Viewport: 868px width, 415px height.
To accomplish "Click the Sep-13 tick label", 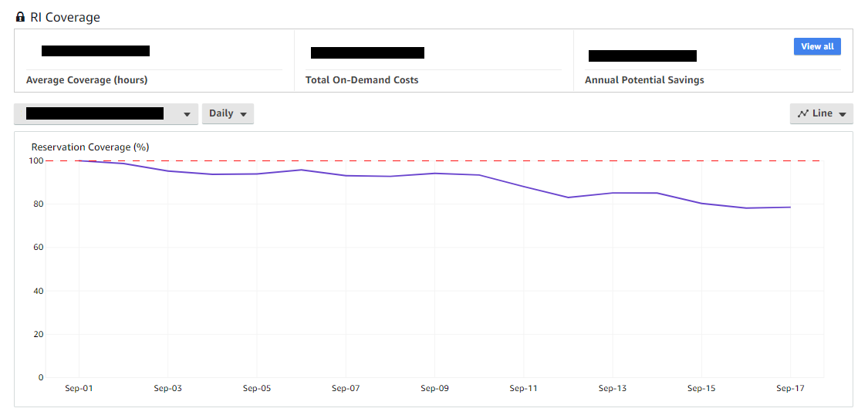I will click(x=613, y=388).
